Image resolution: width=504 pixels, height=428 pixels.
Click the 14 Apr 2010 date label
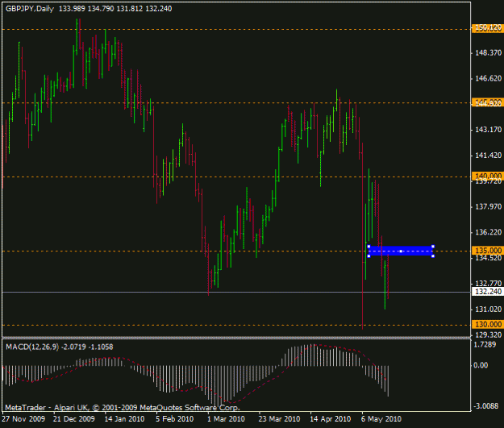pos(330,419)
